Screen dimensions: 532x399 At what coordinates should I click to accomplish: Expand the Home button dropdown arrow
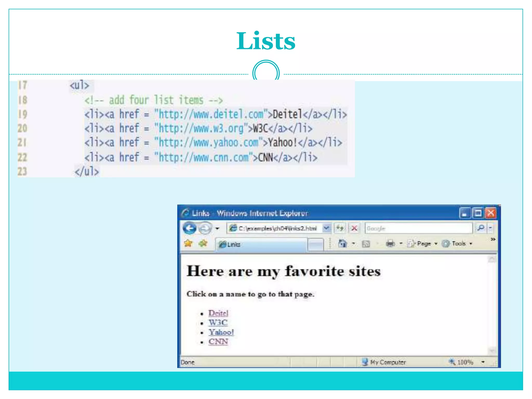pyautogui.click(x=353, y=244)
